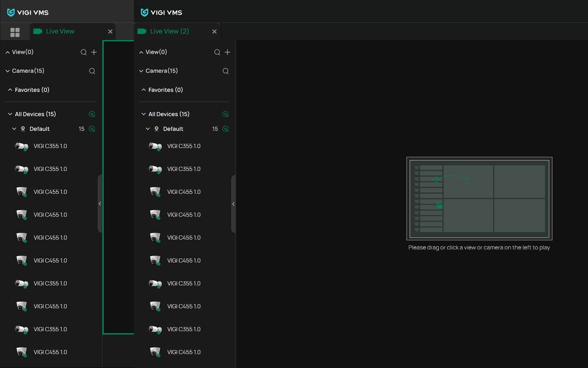This screenshot has width=588, height=368.
Task: Hide the side panel in Live View window
Action: (x=100, y=204)
